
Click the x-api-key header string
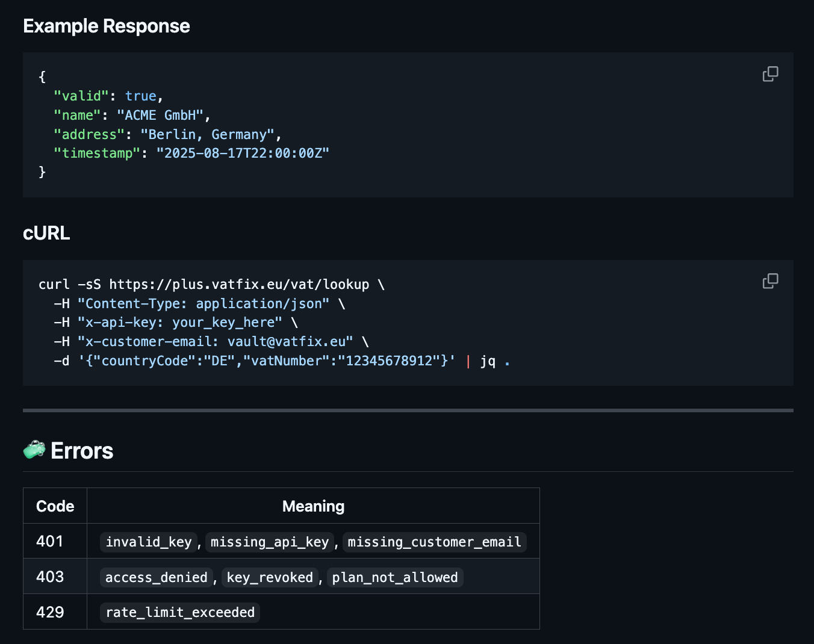[x=179, y=323]
